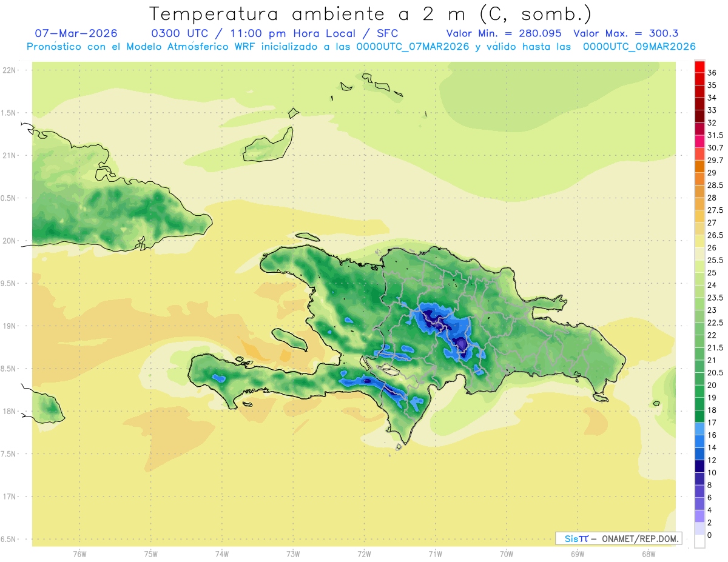Click the "22N" latitude label

click(x=10, y=70)
